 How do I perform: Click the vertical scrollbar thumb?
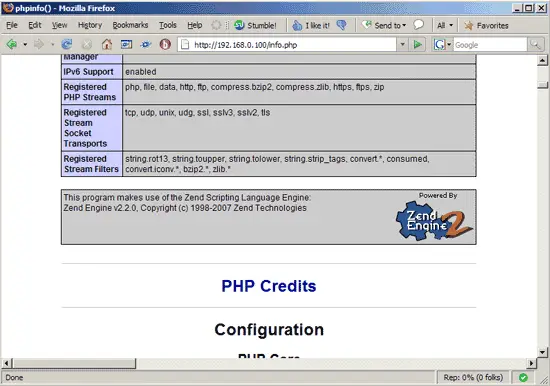click(542, 85)
